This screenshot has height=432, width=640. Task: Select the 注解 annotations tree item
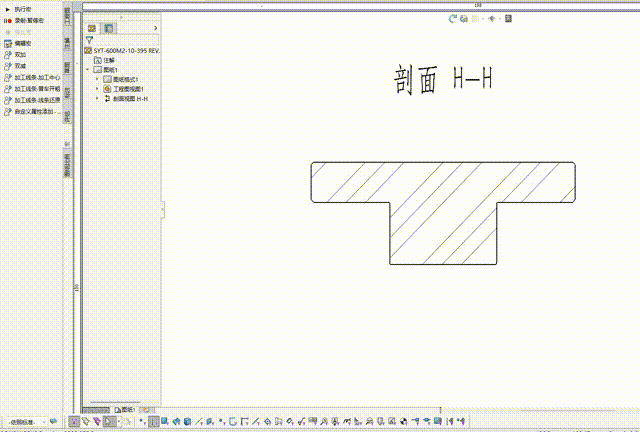(x=104, y=60)
